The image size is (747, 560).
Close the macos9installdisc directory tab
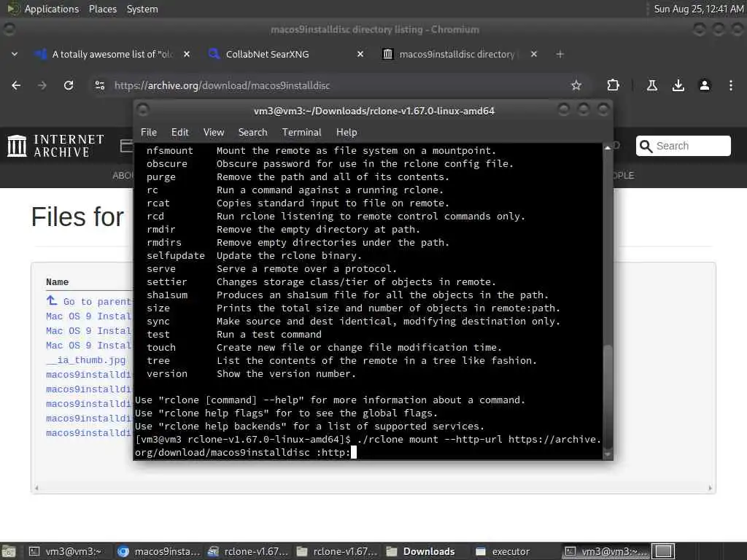(x=533, y=54)
